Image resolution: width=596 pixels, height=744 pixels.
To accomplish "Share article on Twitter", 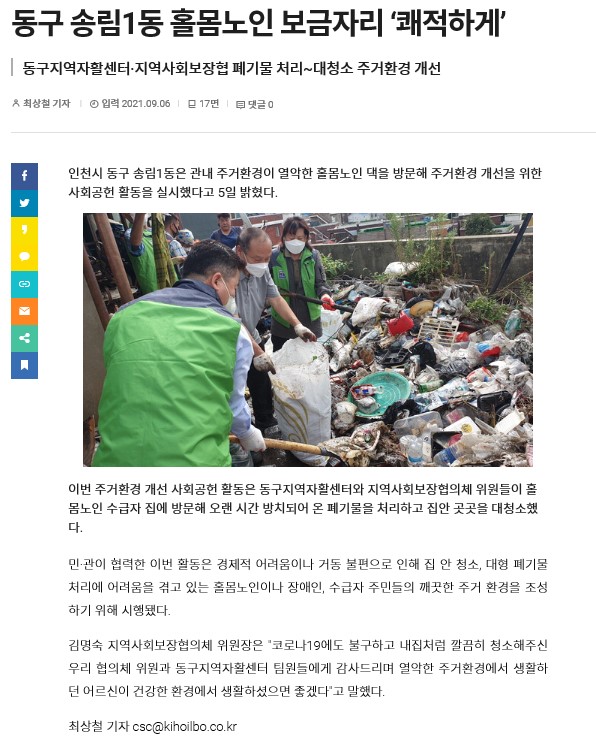I will (x=24, y=203).
